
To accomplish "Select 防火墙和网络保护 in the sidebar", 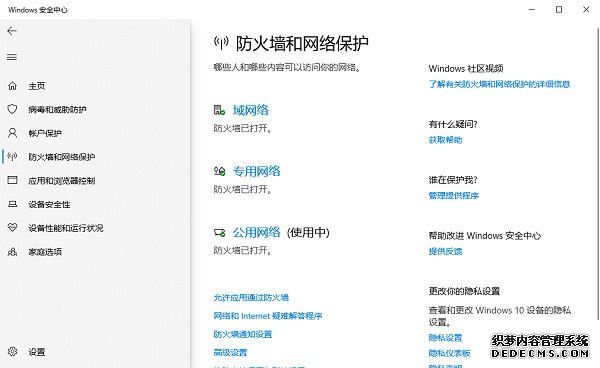I will click(x=62, y=157).
